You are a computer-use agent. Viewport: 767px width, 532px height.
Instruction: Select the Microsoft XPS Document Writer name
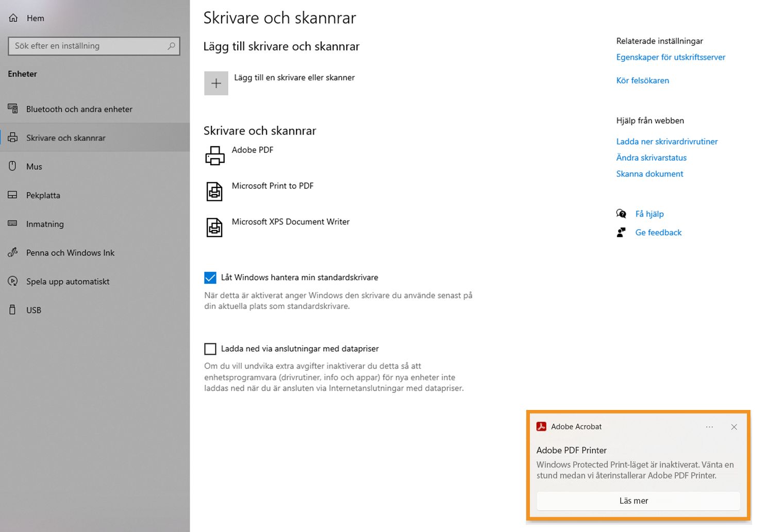click(291, 222)
